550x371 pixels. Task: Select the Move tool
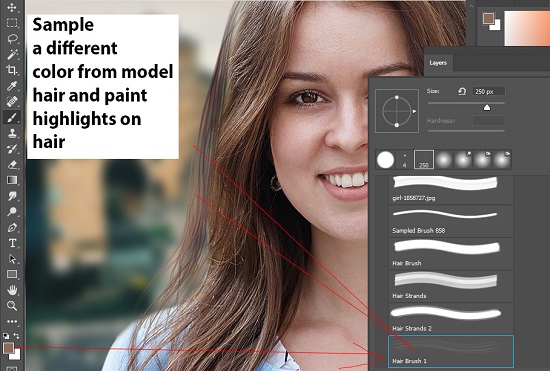(12, 7)
